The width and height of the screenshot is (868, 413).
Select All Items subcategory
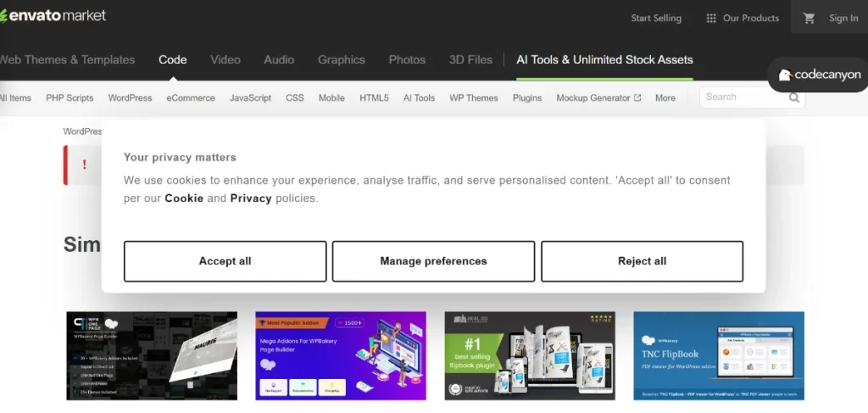(15, 98)
